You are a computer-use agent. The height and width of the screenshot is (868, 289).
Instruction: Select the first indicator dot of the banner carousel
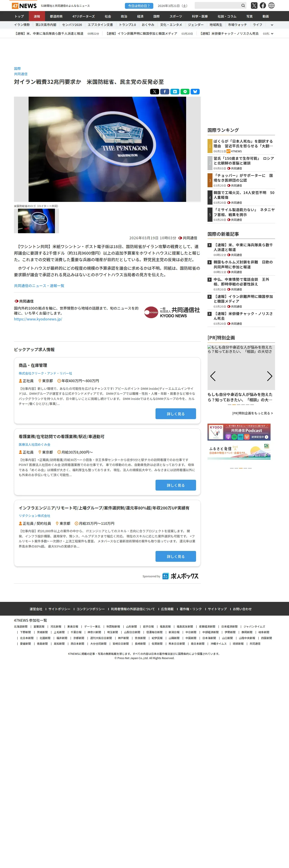[232, 468]
